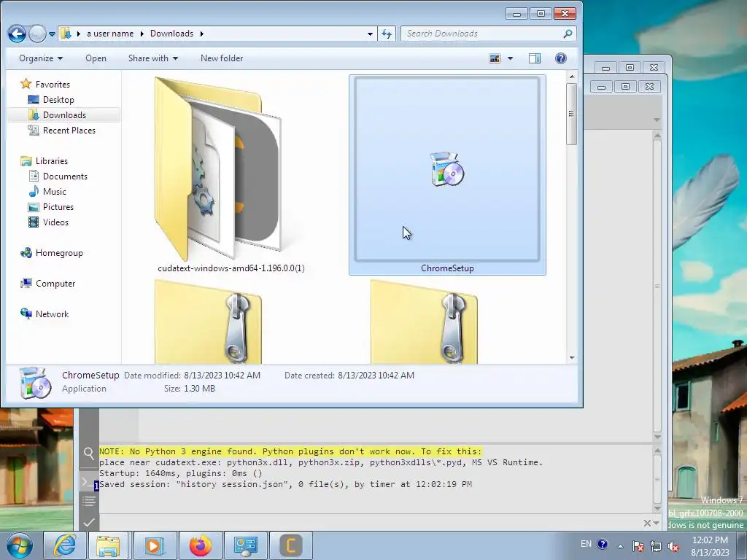This screenshot has height=560, width=747.
Task: Open the Windows Start menu
Action: point(20,545)
